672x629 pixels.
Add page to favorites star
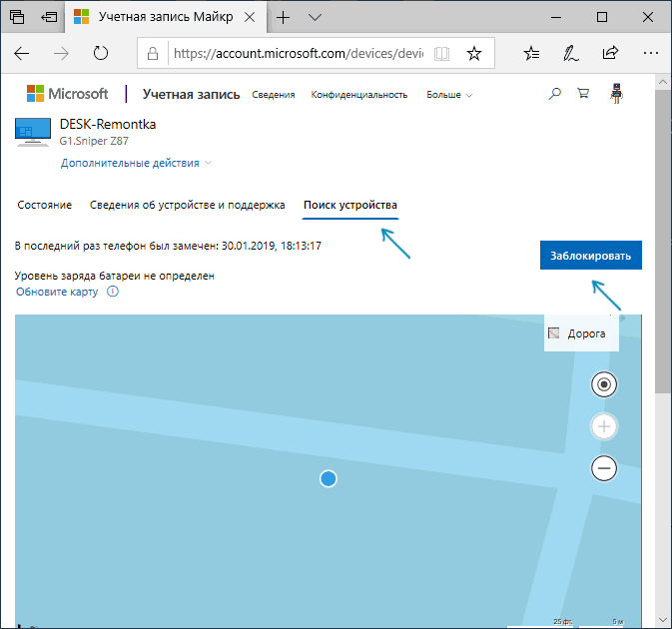click(x=474, y=54)
